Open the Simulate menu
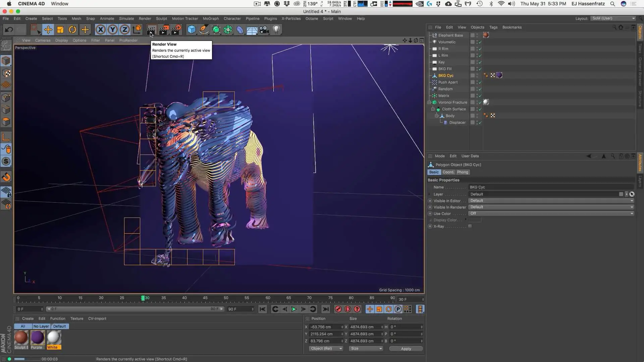Screen dimensions: 644x362 click(126, 18)
